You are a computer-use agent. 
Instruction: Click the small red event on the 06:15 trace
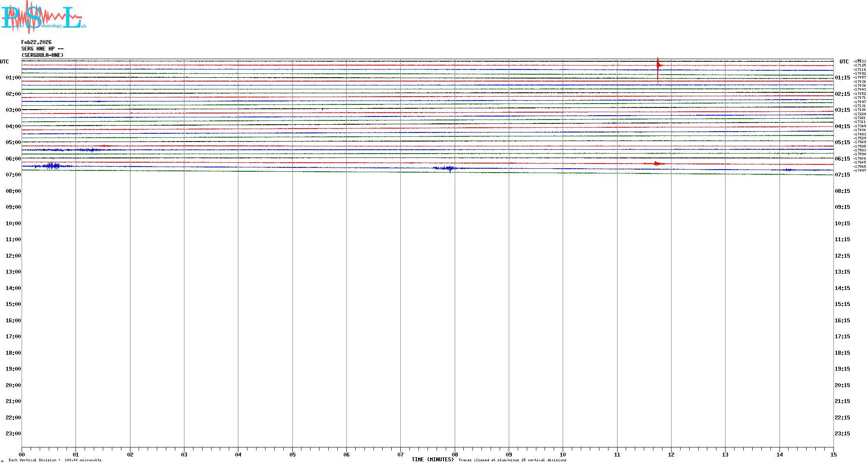click(656, 164)
